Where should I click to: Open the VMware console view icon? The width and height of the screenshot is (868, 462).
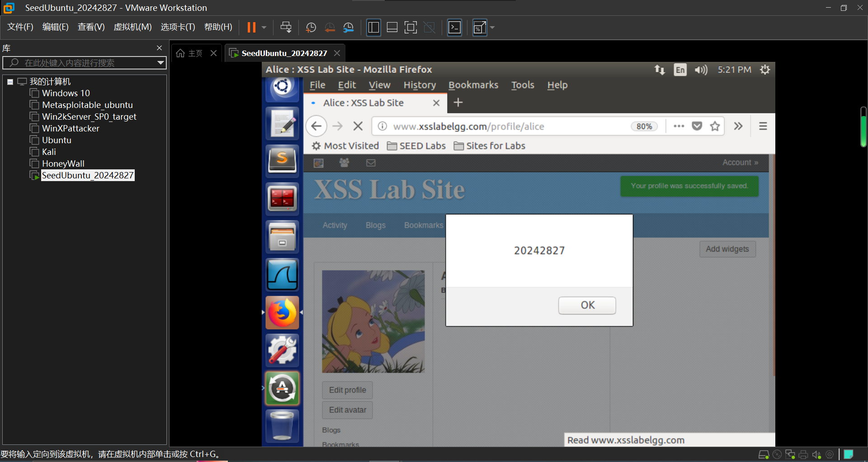(454, 28)
